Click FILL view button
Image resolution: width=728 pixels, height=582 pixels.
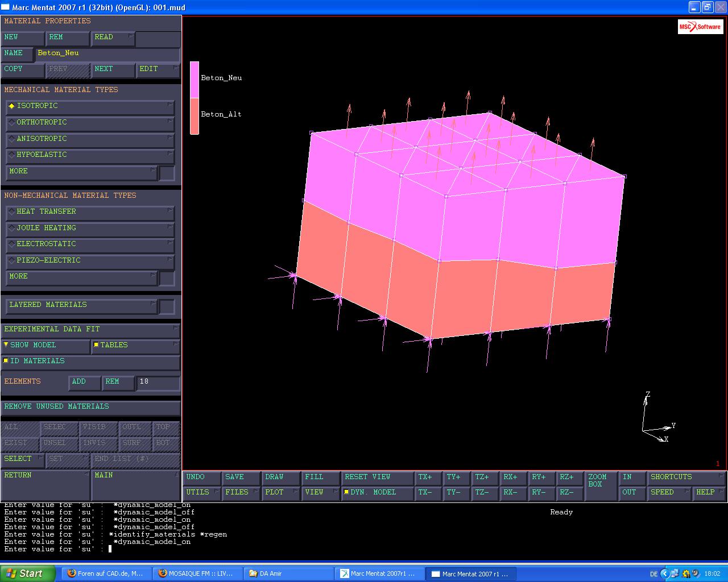(x=321, y=477)
